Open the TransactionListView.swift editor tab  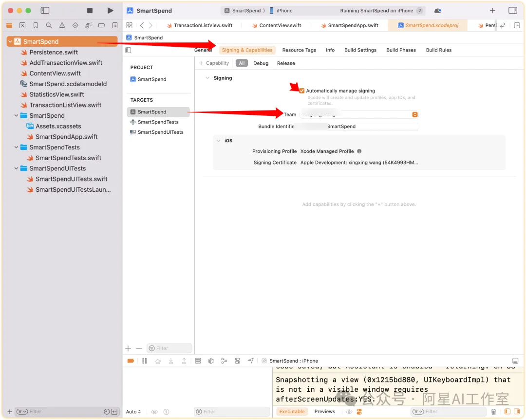199,25
